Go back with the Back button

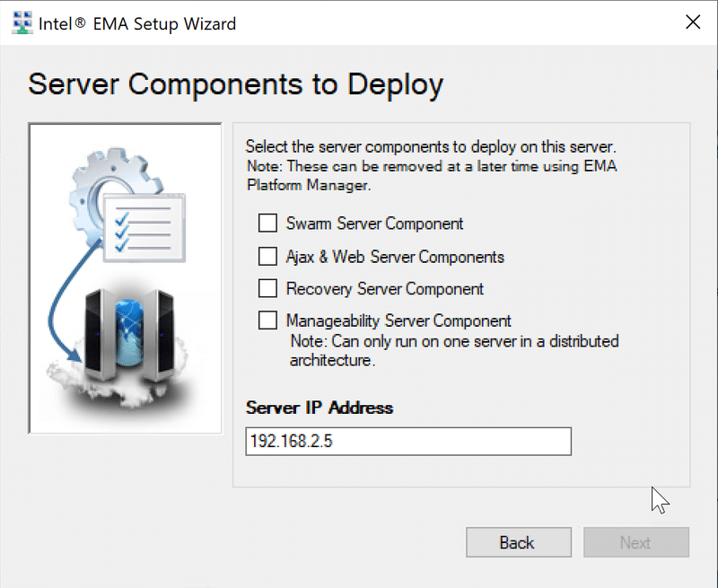(519, 542)
